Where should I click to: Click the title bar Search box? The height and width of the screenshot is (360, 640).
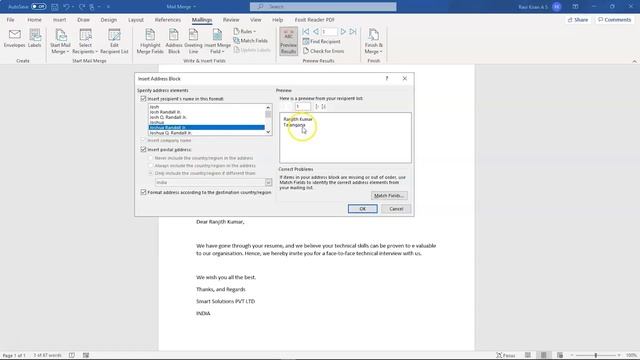tap(323, 7)
